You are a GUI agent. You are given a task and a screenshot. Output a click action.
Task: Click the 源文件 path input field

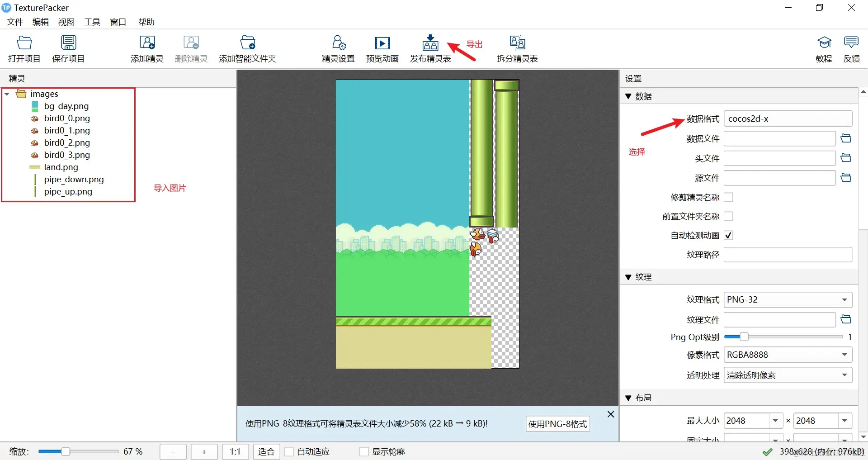780,178
